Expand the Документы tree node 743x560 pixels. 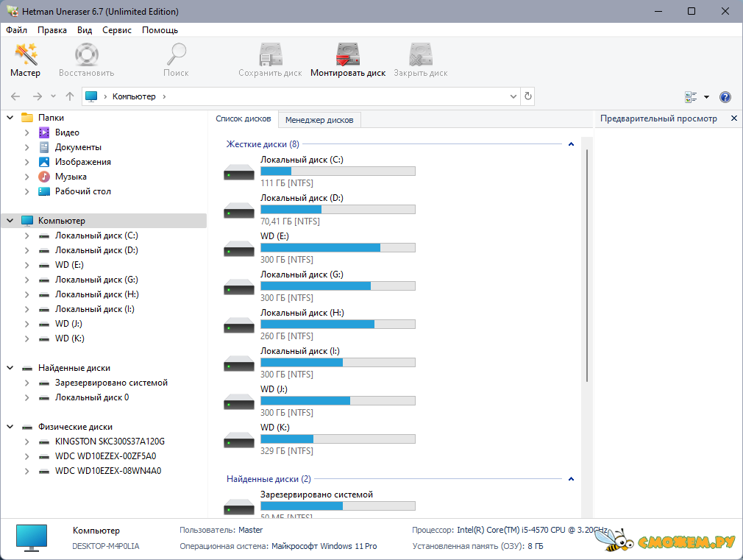pos(27,147)
